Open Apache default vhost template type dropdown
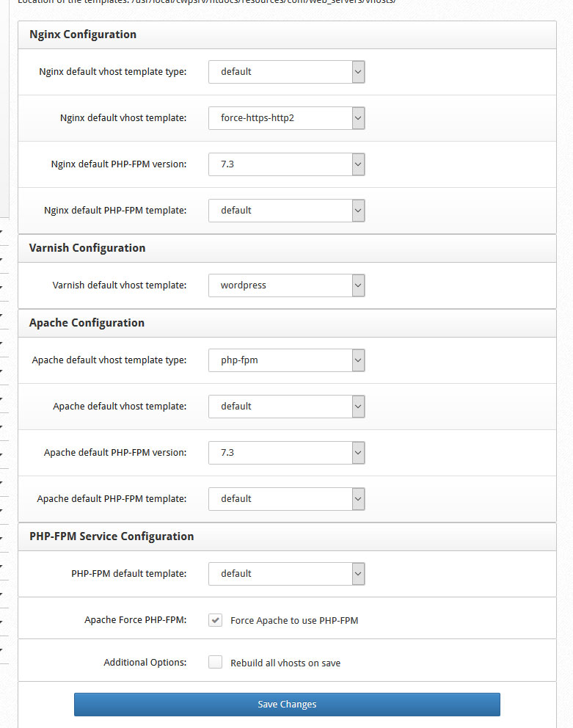573x728 pixels. (x=287, y=360)
